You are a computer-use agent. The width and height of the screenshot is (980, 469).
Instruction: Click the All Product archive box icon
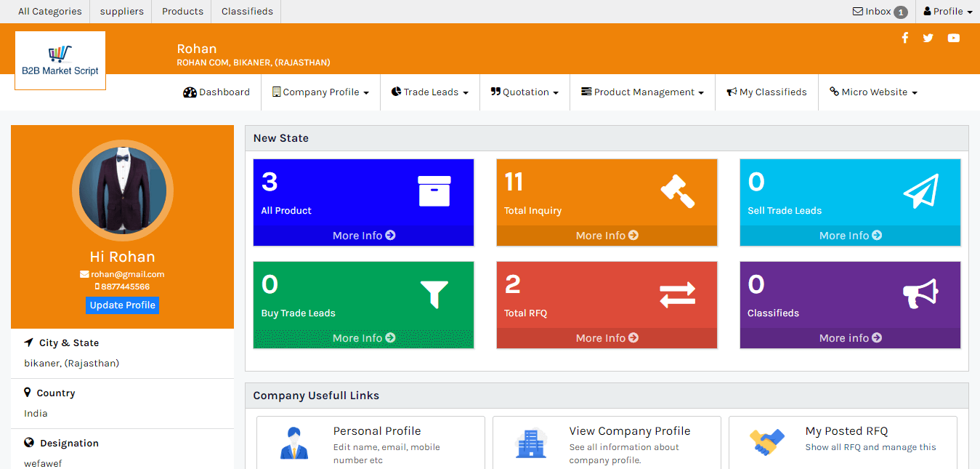coord(434,191)
